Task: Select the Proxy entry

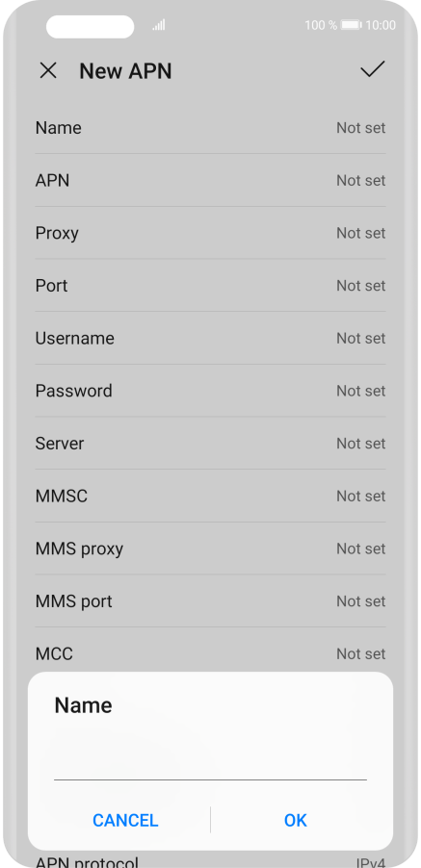Action: coord(210,233)
